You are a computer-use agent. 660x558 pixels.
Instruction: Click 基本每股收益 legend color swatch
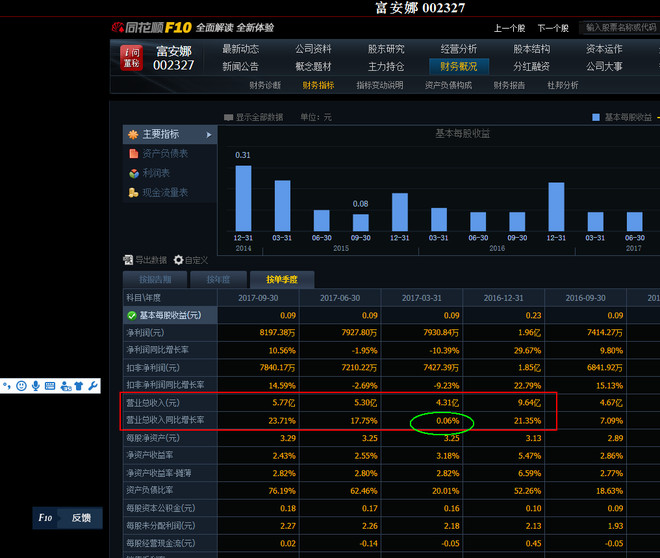[x=596, y=117]
